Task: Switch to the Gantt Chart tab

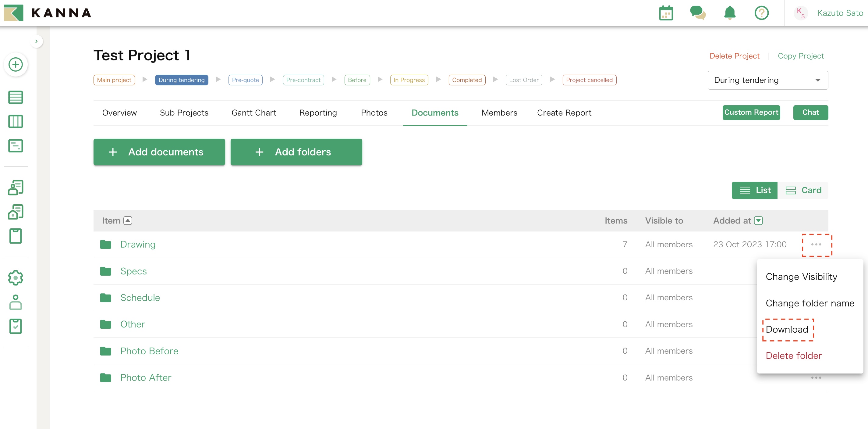Action: pos(254,113)
